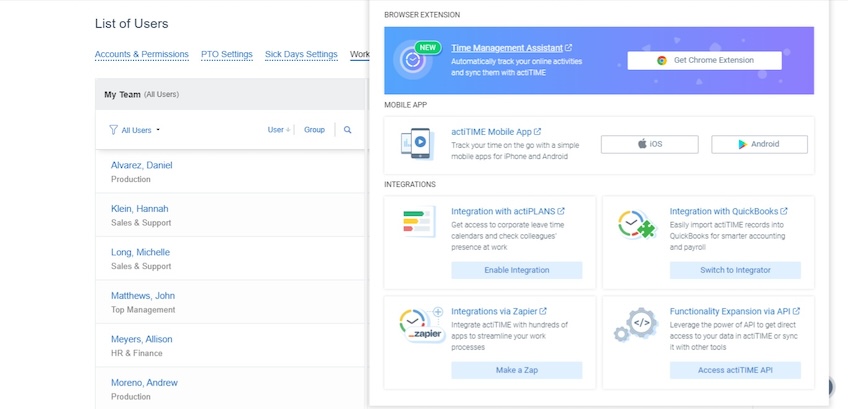Click the actiPLANS integration chart icon

[x=419, y=221]
